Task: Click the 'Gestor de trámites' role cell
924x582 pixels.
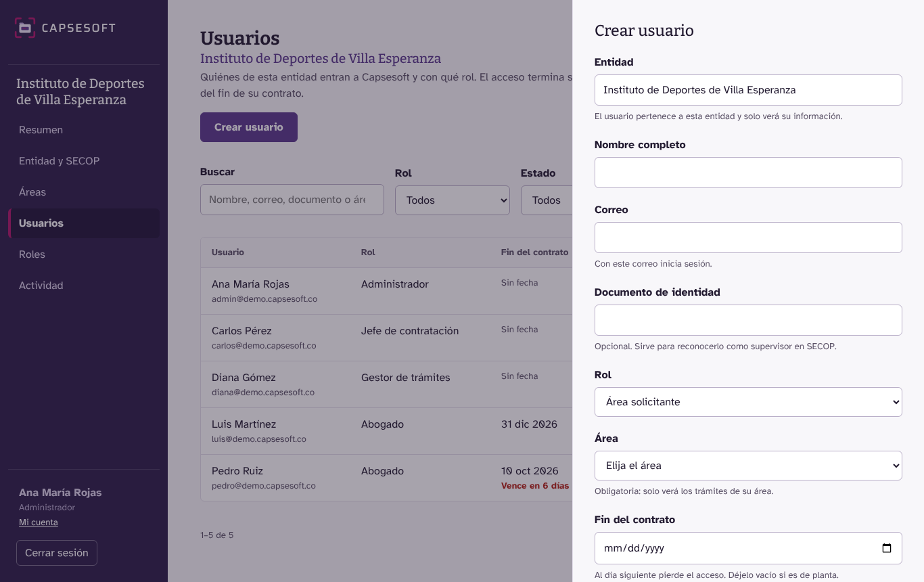Action: [x=406, y=378]
